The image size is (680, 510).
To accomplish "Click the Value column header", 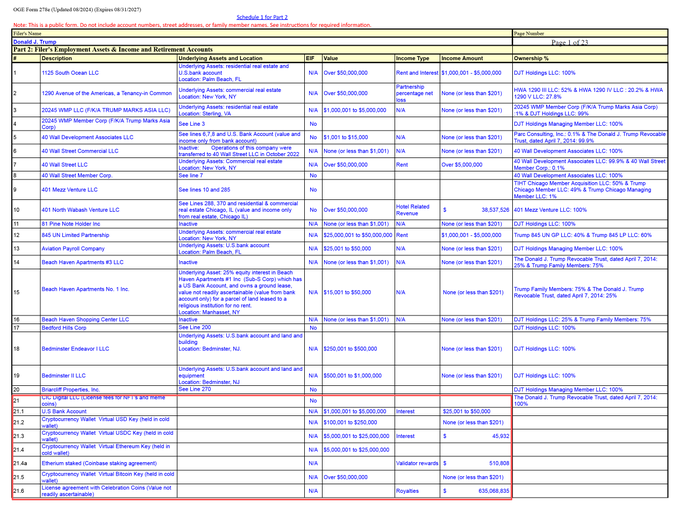I will 330,58.
